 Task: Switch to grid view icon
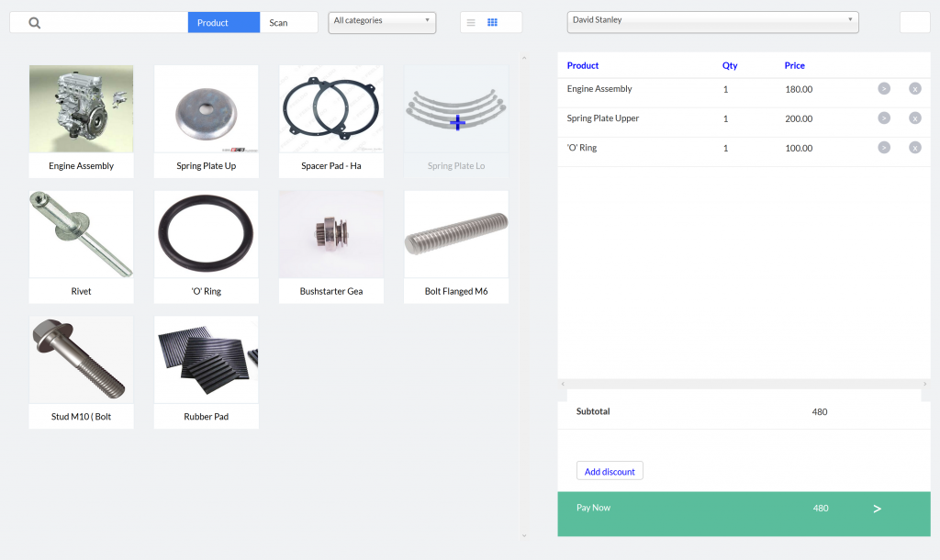492,23
